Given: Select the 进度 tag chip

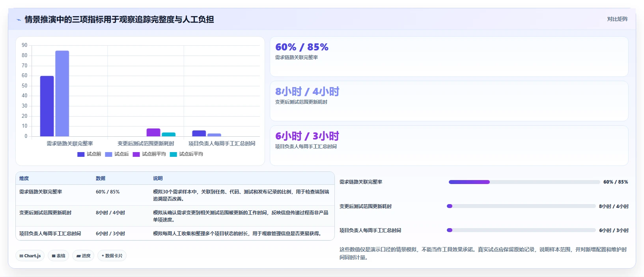Looking at the screenshot, I should pos(83,256).
